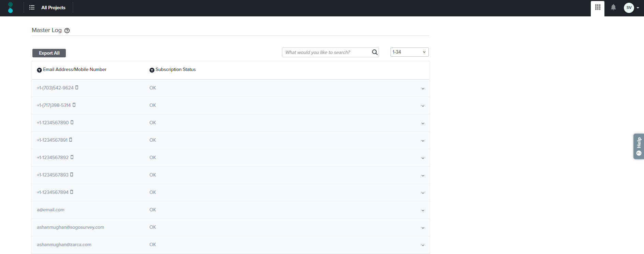The height and width of the screenshot is (254, 644).
Task: Expand the a@email.com row details
Action: click(423, 210)
